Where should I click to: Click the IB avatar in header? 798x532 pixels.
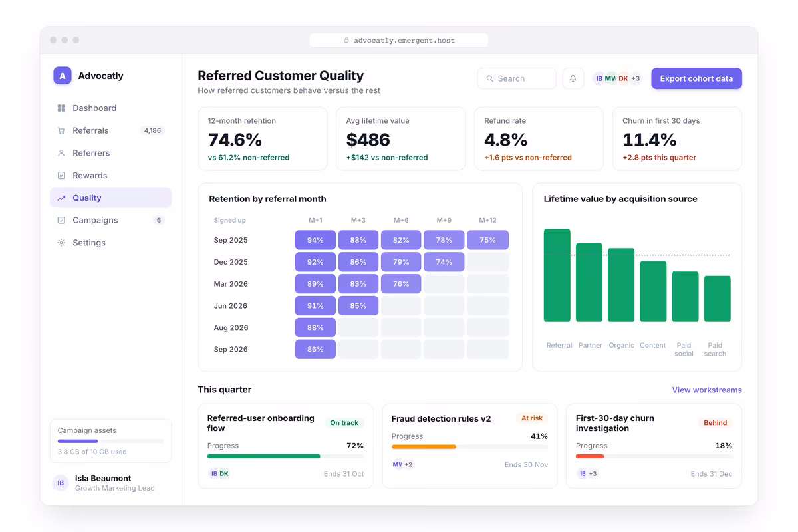tap(599, 78)
